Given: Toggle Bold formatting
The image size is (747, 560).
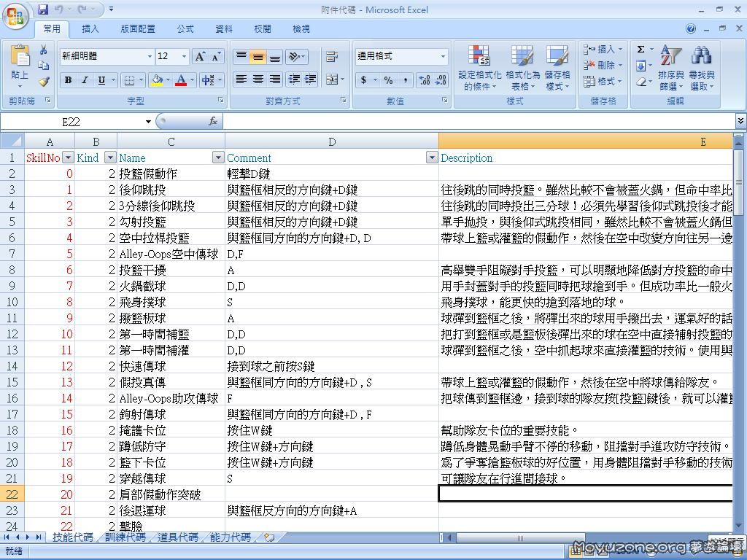Looking at the screenshot, I should (68, 80).
